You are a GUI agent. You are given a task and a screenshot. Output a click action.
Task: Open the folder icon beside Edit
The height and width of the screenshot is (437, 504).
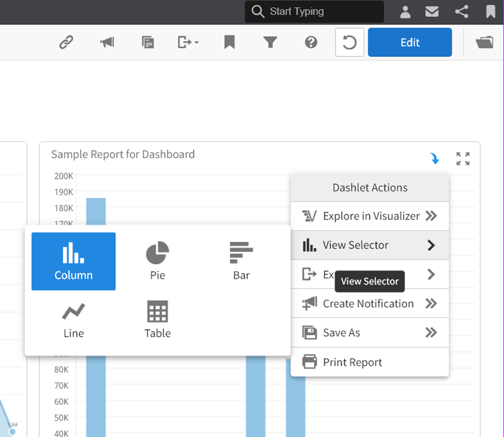[484, 43]
